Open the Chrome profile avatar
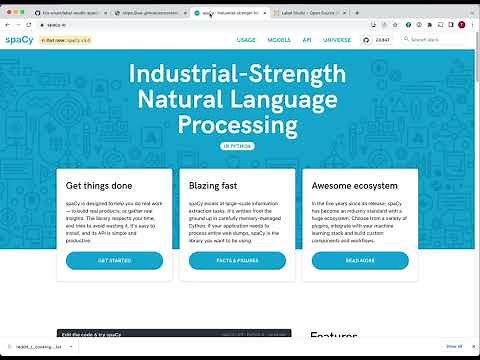The image size is (480, 360). (462, 25)
